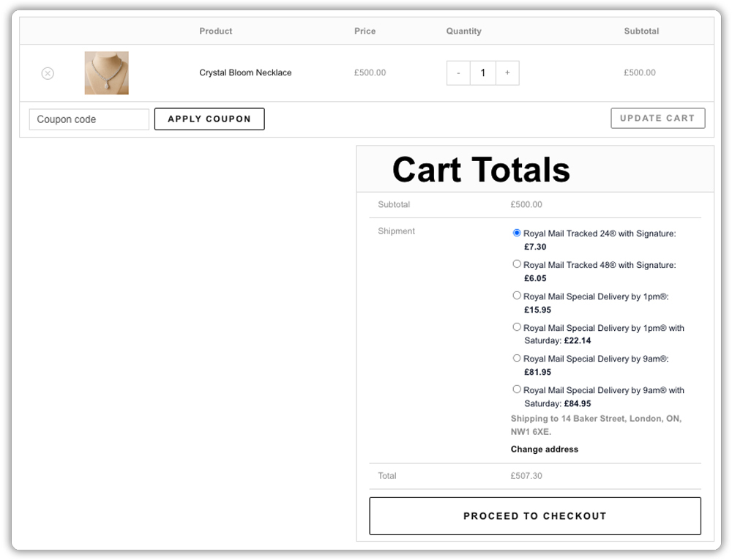Choose Special Delivery by 9am with Saturday
Viewport: 732px width, 560px height.
[x=516, y=389]
